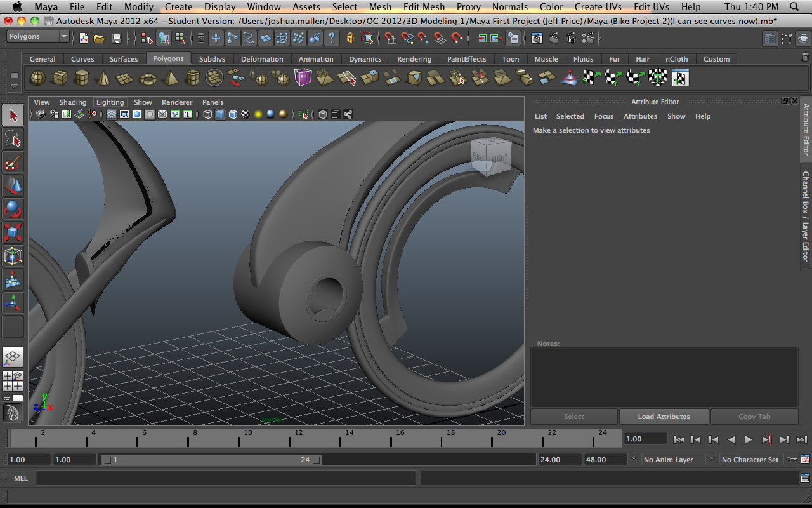Switch to the Subdivs shelf tab

coord(212,58)
